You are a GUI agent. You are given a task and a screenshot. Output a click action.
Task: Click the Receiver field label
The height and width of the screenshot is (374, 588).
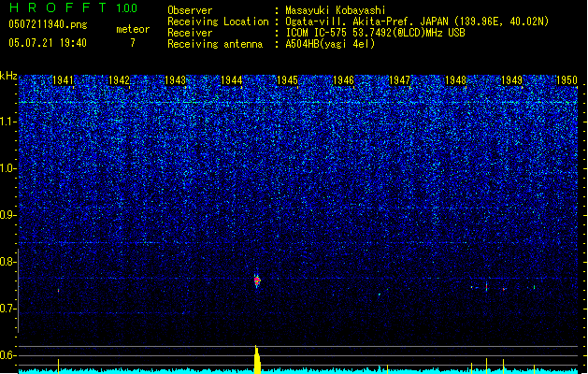click(190, 33)
